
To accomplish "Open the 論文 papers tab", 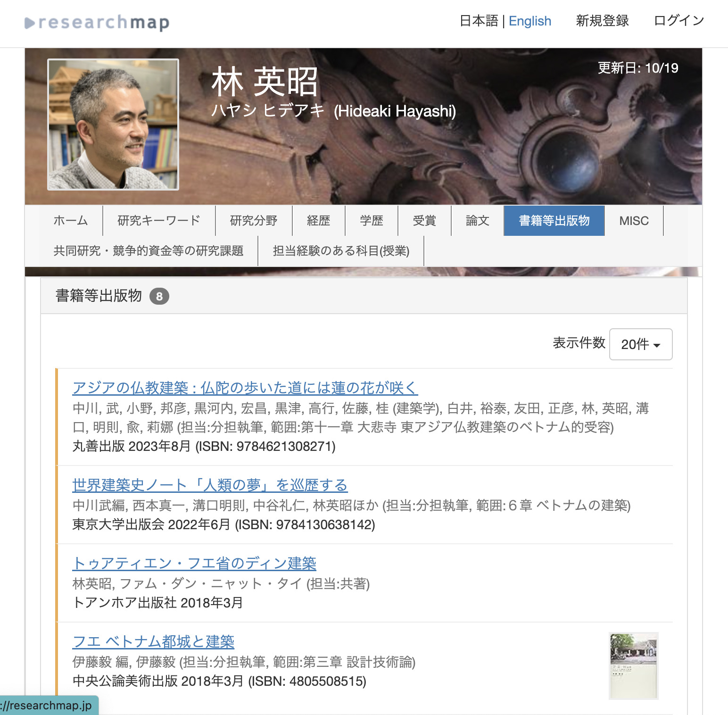I will (477, 221).
